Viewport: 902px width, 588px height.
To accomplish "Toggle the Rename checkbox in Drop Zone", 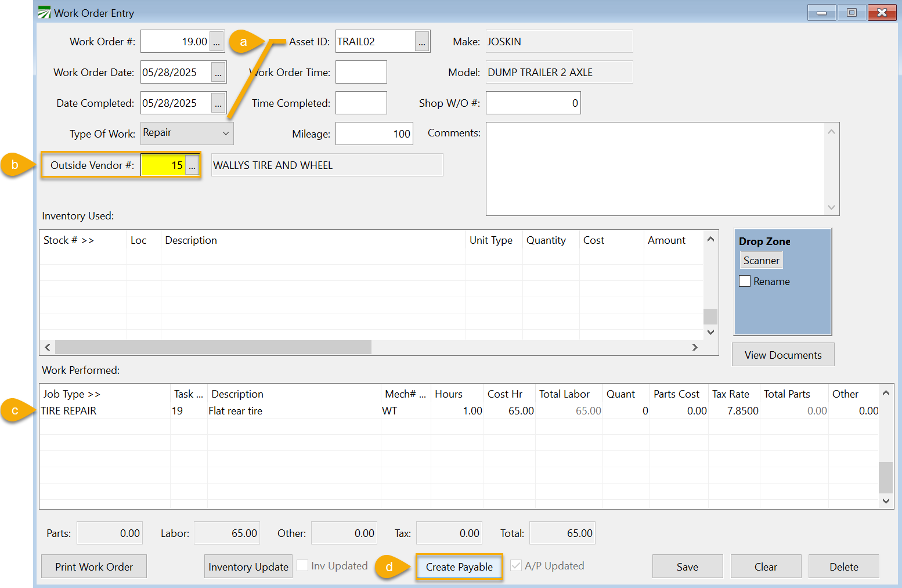I will [745, 282].
